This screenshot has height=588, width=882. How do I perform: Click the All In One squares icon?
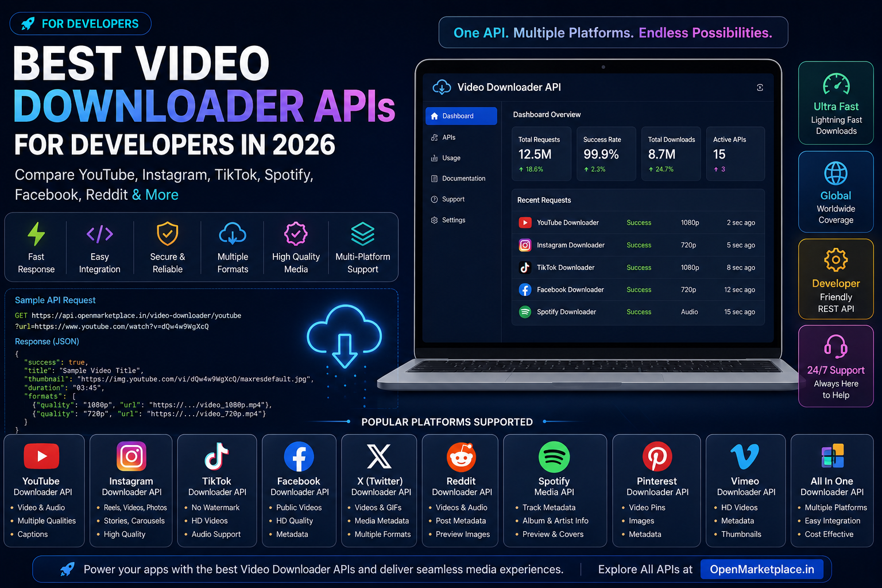833,457
